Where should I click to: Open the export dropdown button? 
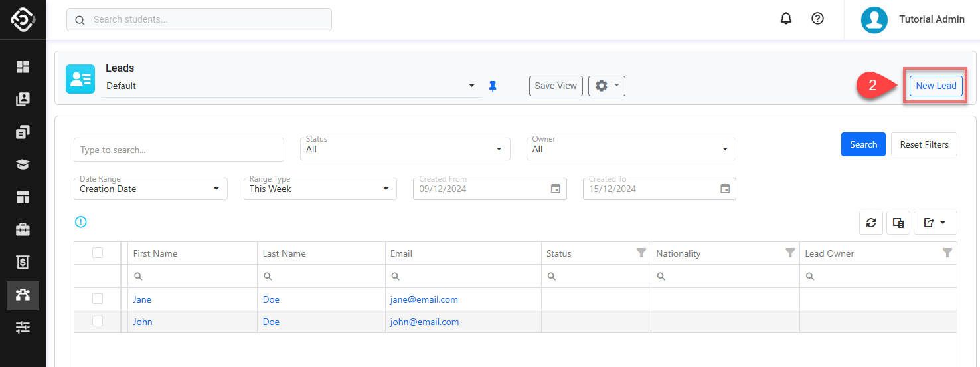tap(935, 223)
